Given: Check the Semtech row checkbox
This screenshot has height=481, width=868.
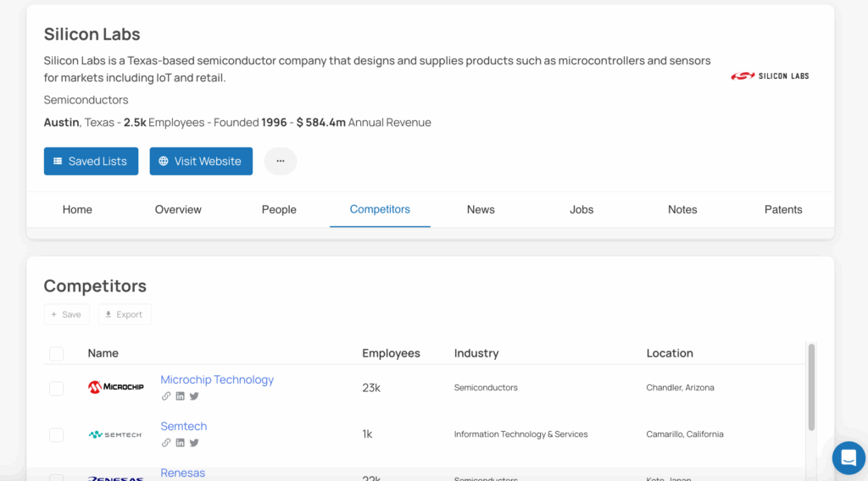Looking at the screenshot, I should coord(56,434).
